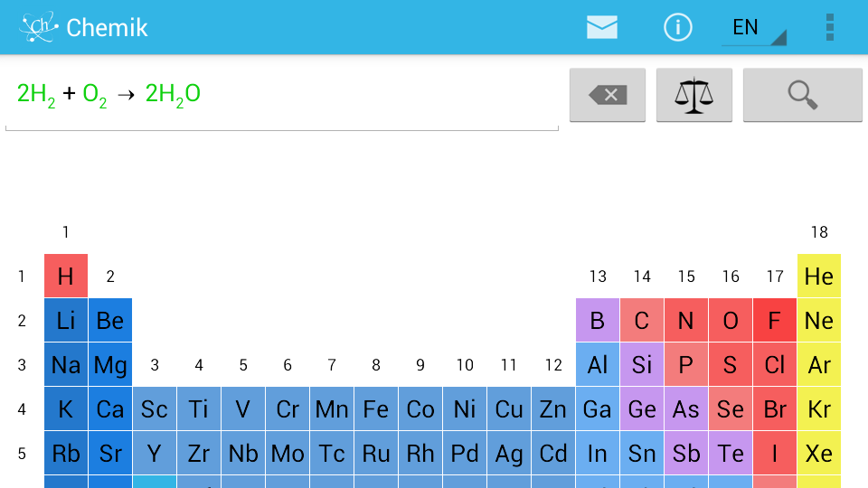
Task: Select element N (Nitrogen)
Action: point(686,320)
